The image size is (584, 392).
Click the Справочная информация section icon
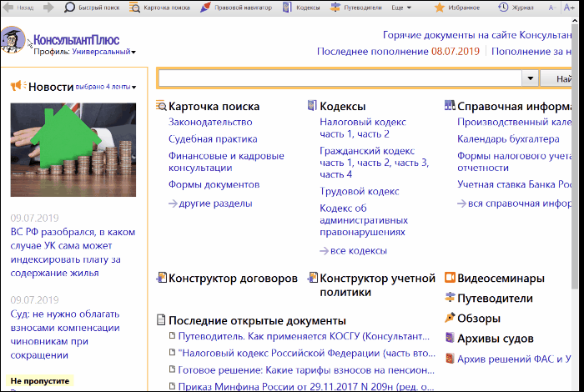[450, 106]
